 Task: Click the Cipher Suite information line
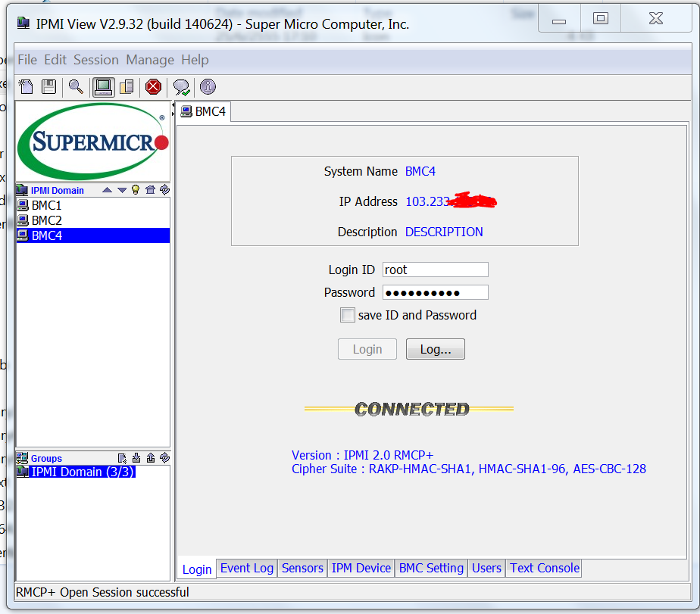click(469, 469)
